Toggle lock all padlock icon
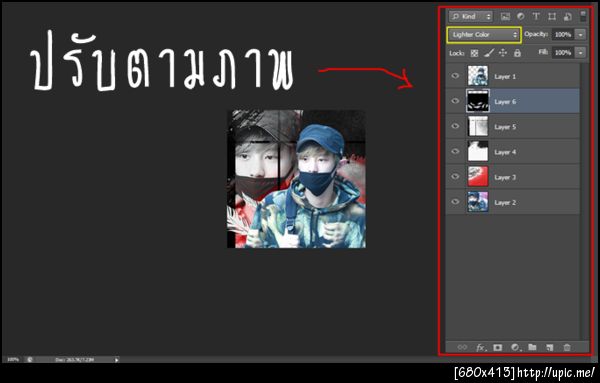 (x=517, y=53)
